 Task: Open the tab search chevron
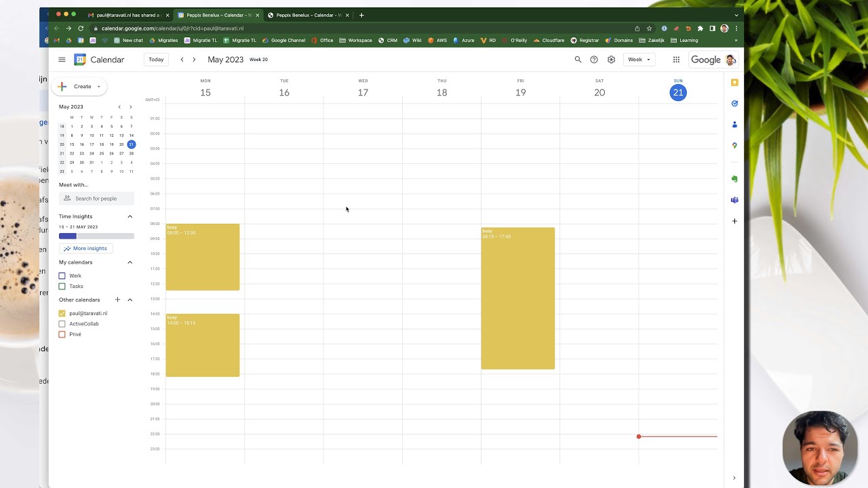click(736, 15)
